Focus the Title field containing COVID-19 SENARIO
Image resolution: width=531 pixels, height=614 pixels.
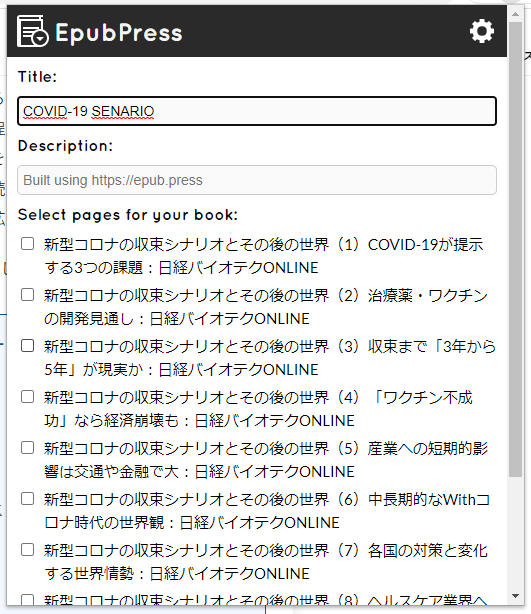click(257, 111)
